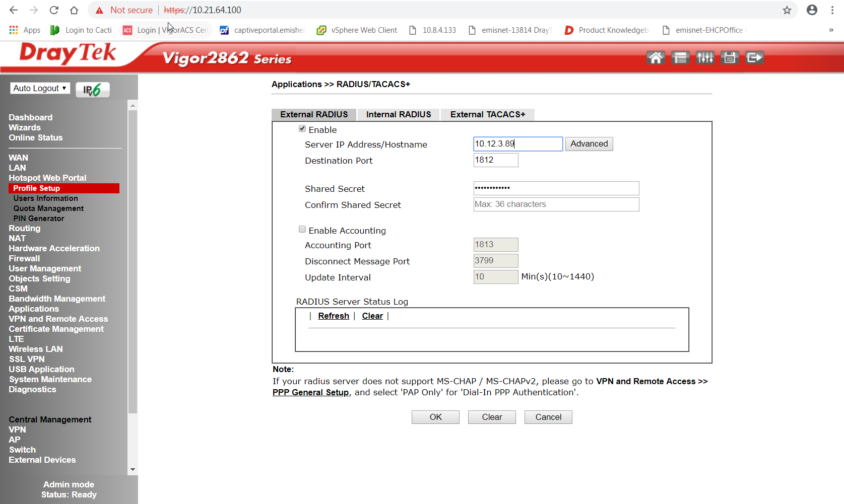This screenshot has height=504, width=844.
Task: Open emisnet-EHCPOffice bookmark
Action: click(x=704, y=30)
